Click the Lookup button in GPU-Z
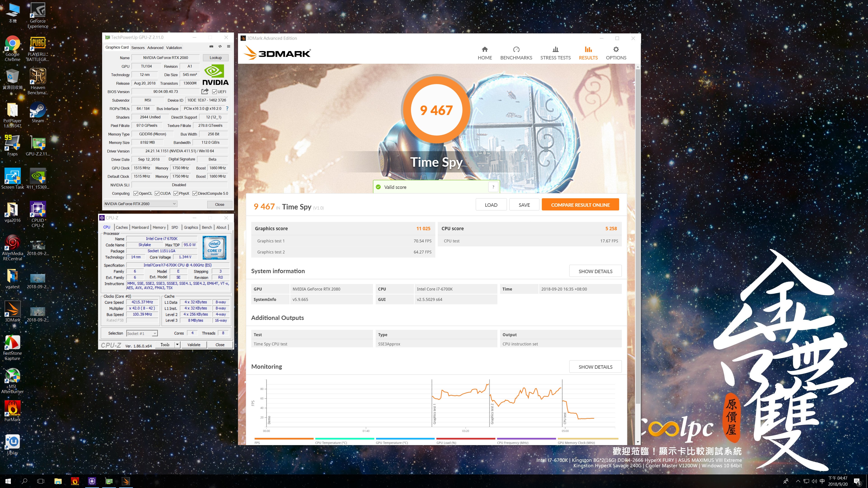Screen dimensions: 868x488 click(x=216, y=58)
